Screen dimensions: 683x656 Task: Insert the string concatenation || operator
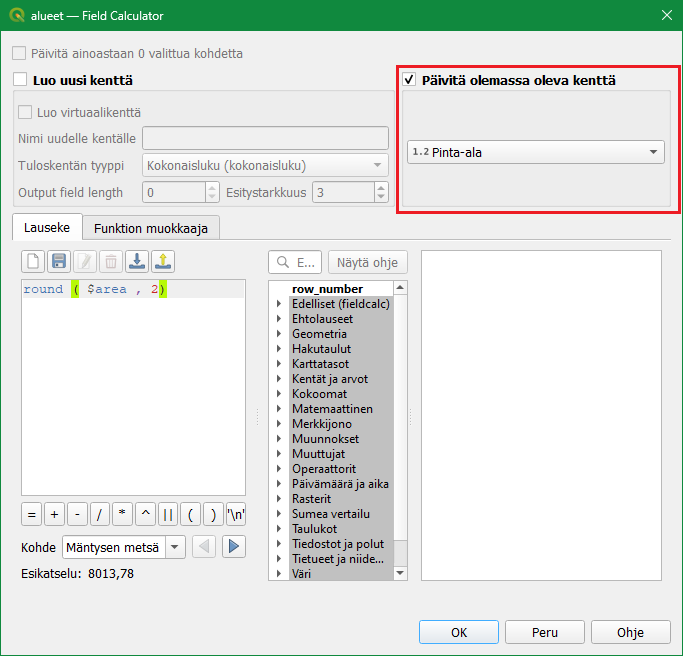(x=167, y=515)
